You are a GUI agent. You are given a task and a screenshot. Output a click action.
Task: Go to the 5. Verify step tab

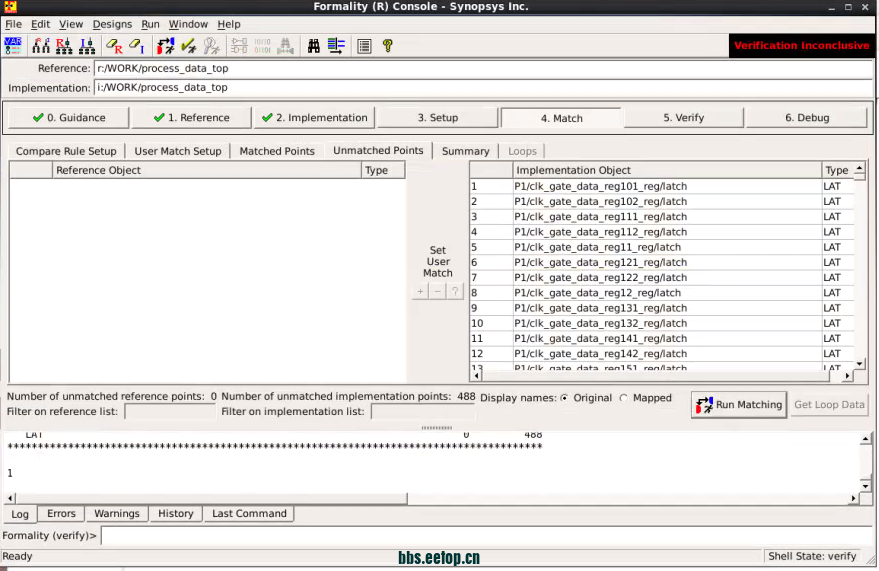pos(683,118)
